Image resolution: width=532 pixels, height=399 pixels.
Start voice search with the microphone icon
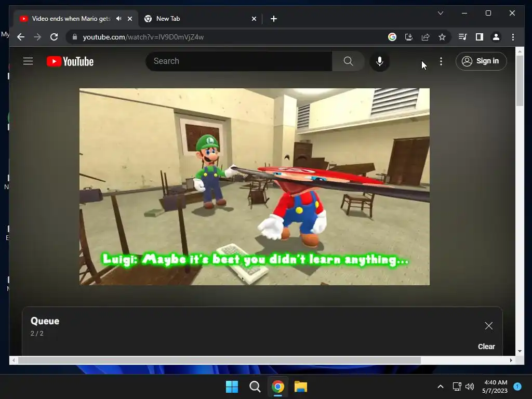click(380, 61)
